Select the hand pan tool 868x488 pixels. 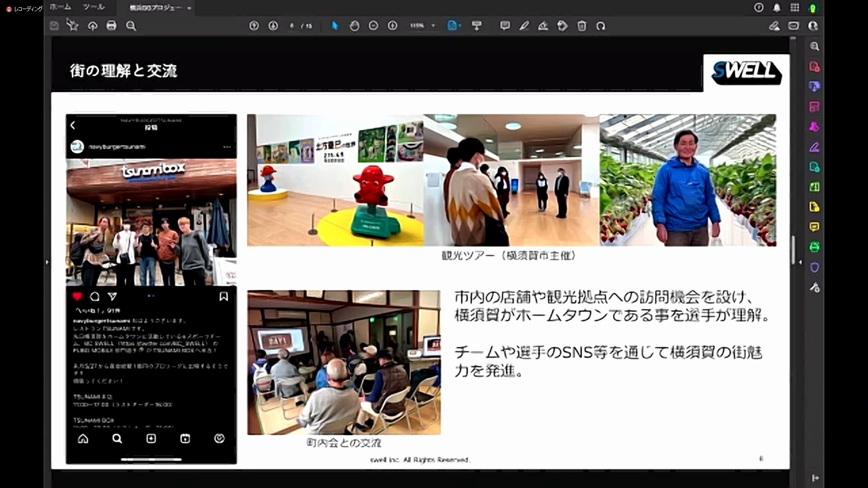tap(354, 26)
